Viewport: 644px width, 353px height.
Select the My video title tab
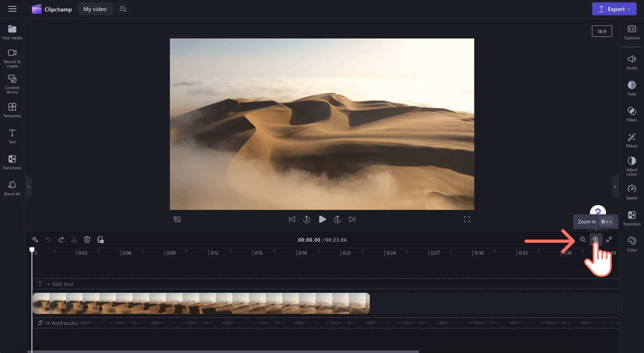click(x=96, y=9)
